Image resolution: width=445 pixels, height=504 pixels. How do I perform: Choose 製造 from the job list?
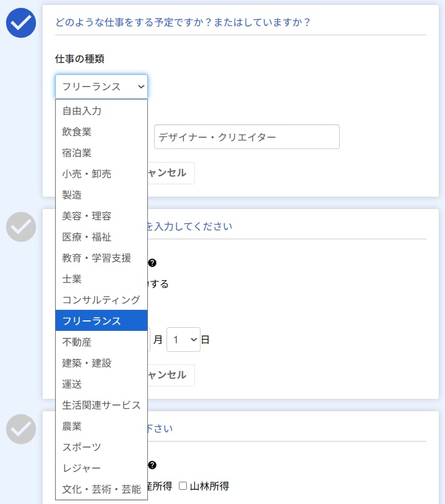point(102,195)
